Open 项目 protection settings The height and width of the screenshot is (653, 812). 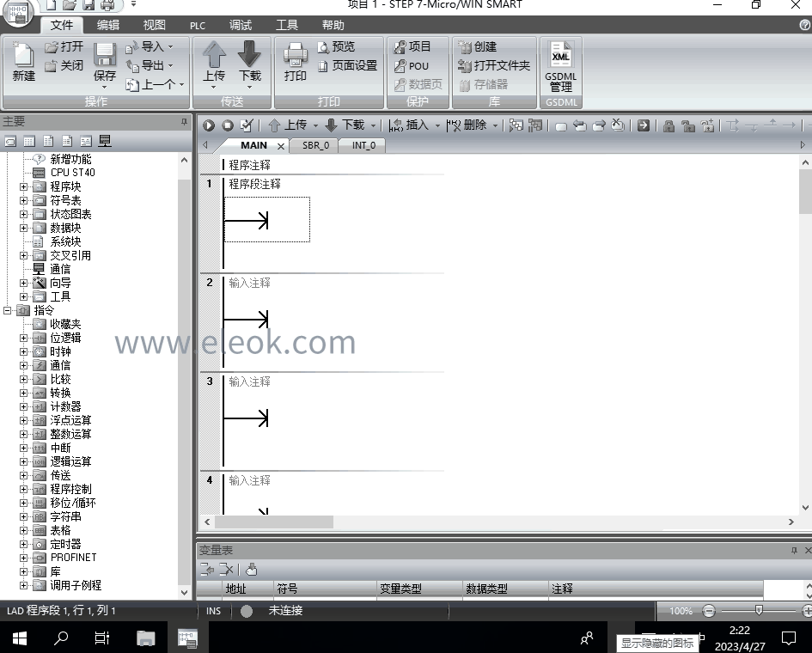click(412, 46)
